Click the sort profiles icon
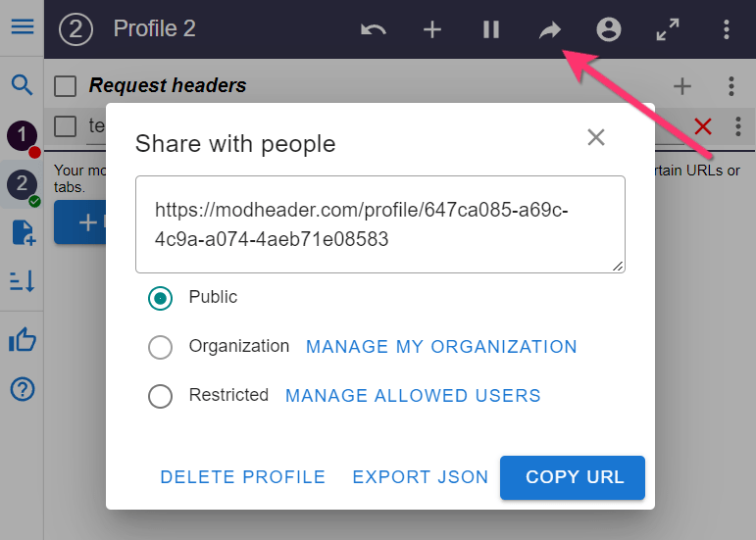The height and width of the screenshot is (540, 756). pos(22,282)
